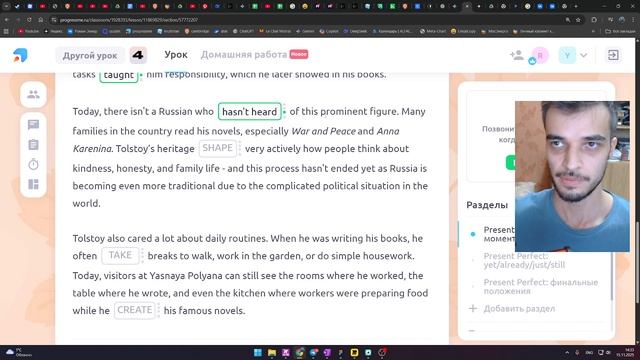Show hidden system tray icons chevron

click(567, 353)
